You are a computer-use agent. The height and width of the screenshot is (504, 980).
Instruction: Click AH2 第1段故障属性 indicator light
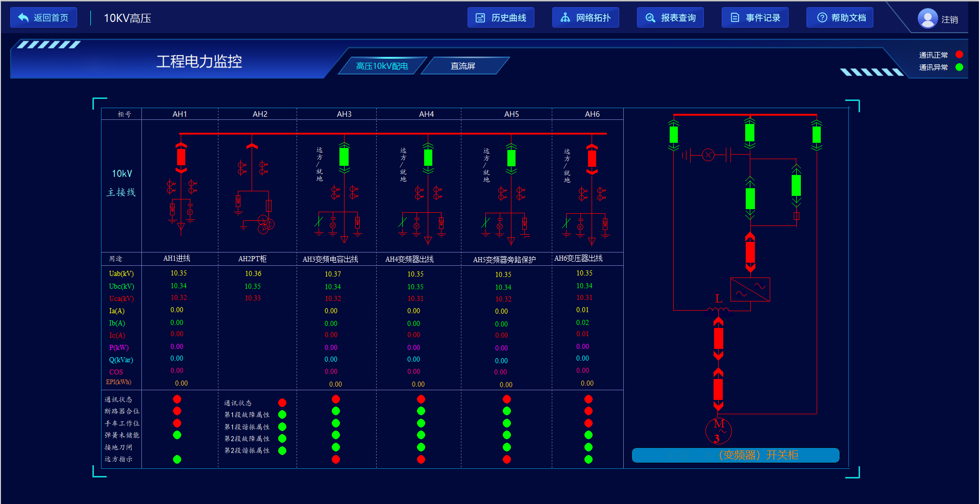point(282,415)
